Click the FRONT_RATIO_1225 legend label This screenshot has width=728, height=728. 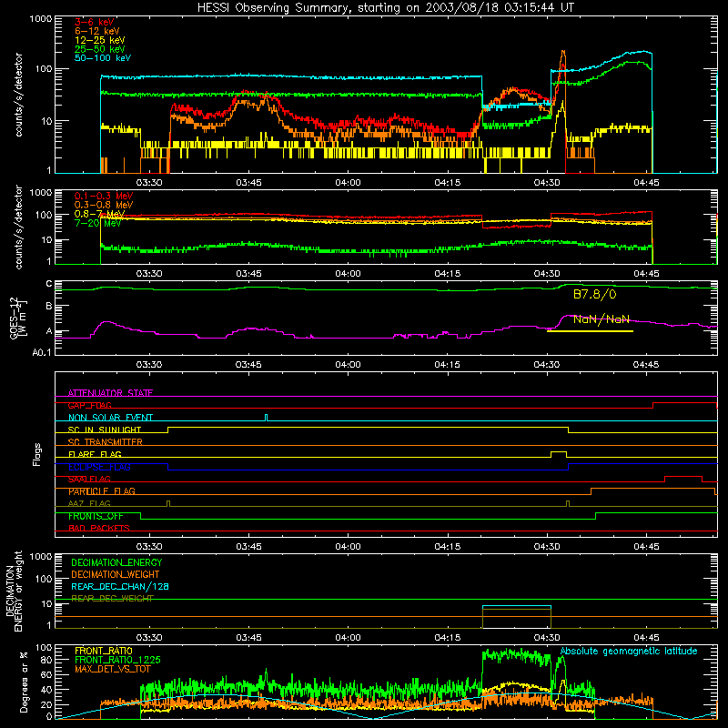point(117,660)
